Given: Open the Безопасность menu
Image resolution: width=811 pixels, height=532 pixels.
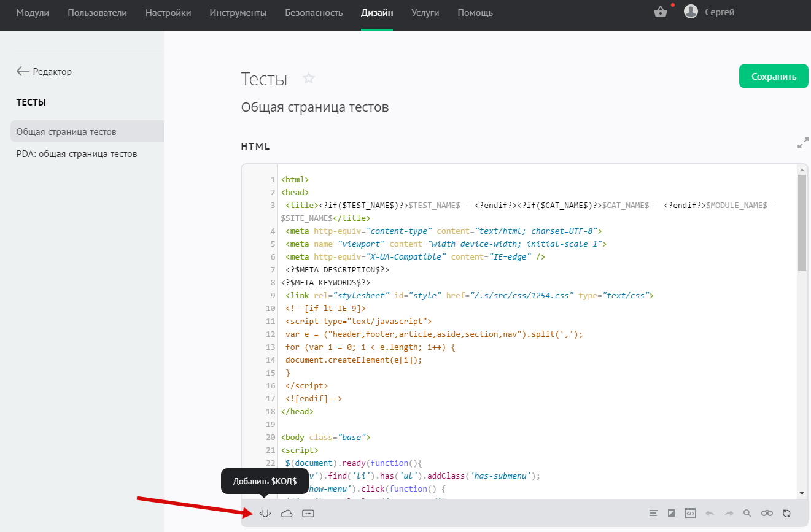Looking at the screenshot, I should coord(314,13).
